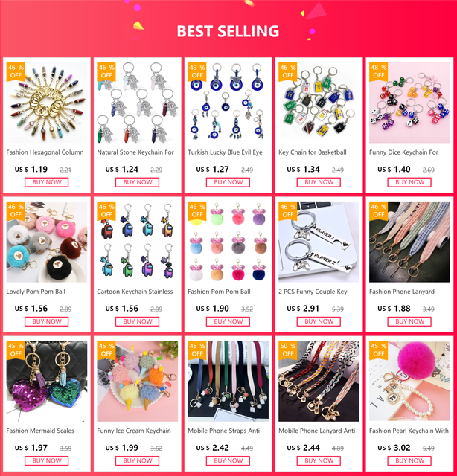Click BUY NOW under the US $1.19 item

[46, 182]
